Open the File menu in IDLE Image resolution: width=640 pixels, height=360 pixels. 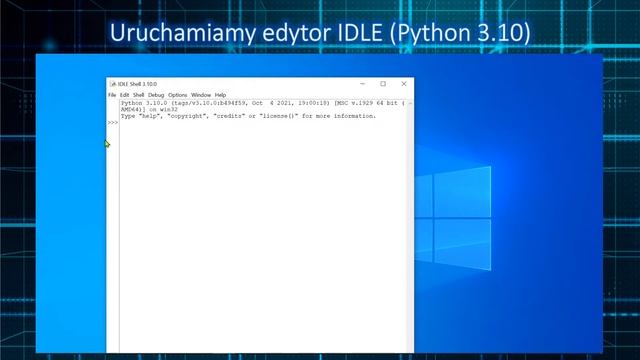[x=112, y=95]
